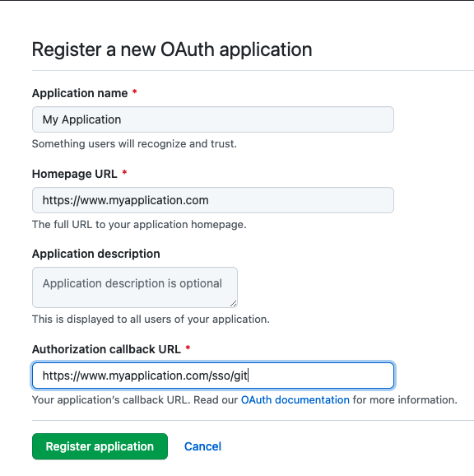Click the asterisk beside Authorization callback URL
474x476 pixels.
coord(188,348)
